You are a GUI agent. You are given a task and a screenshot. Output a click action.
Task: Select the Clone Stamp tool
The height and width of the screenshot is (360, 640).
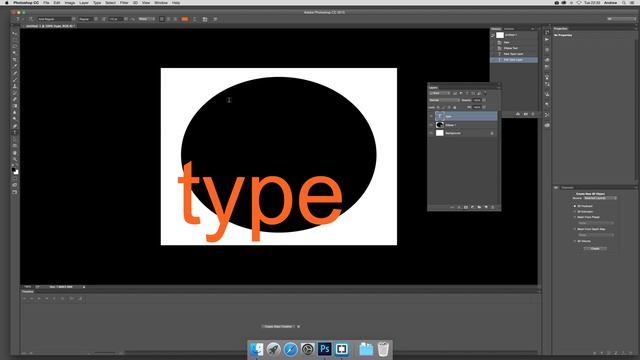click(x=15, y=86)
